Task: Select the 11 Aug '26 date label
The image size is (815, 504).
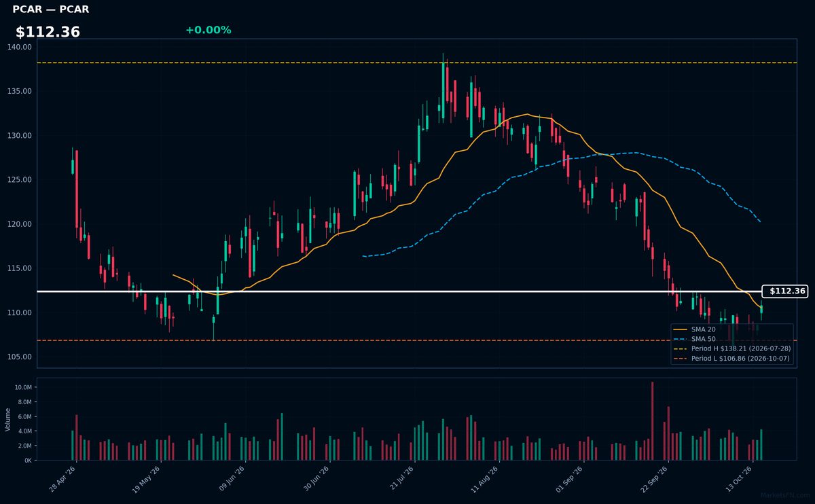Action: [x=484, y=479]
